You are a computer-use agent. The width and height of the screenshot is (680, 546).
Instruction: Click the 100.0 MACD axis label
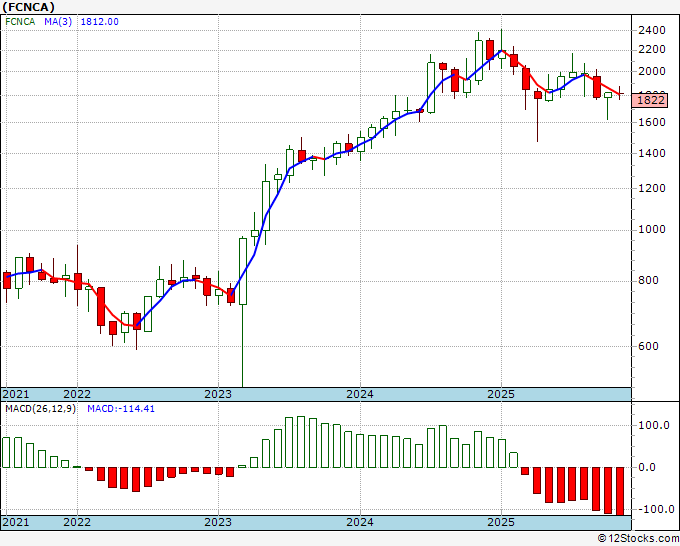(654, 425)
